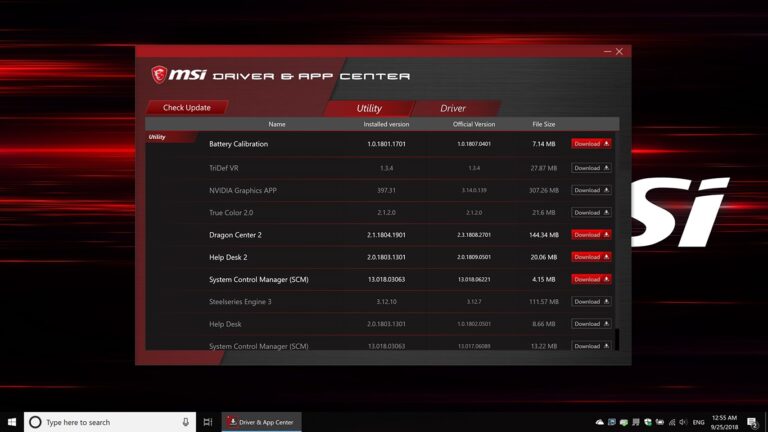This screenshot has width=768, height=432.
Task: Download TriDef VR
Action: coord(591,168)
